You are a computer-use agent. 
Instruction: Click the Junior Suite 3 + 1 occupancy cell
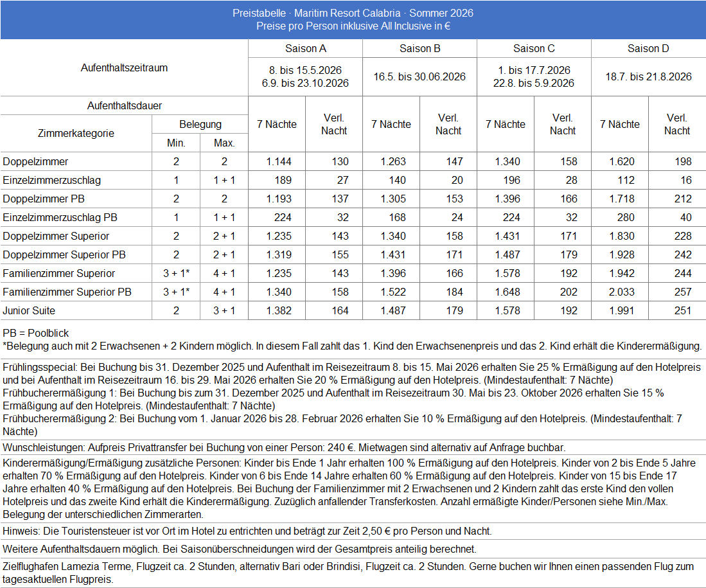pos(224,311)
